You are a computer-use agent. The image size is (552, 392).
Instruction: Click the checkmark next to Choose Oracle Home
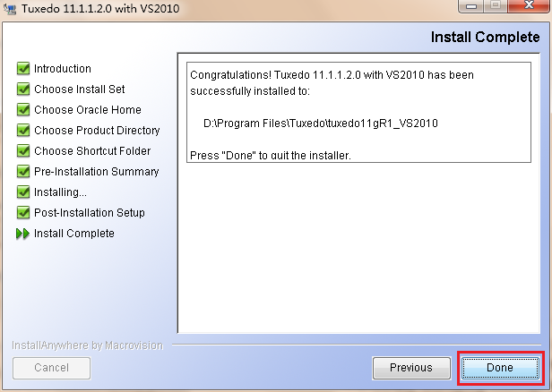pyautogui.click(x=23, y=110)
